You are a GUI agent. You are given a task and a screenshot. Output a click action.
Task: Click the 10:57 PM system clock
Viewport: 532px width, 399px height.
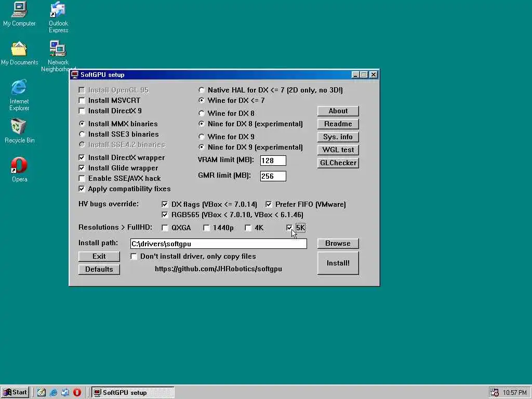point(514,393)
